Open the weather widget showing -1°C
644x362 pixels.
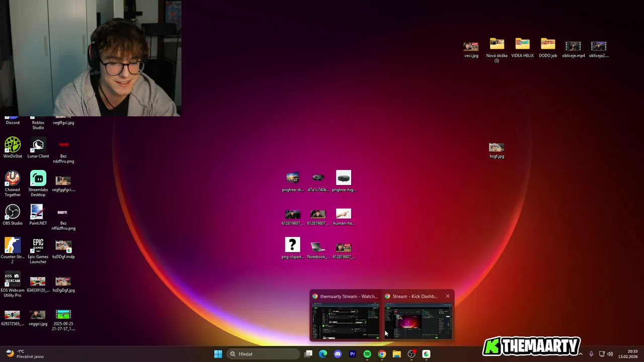coord(25,354)
